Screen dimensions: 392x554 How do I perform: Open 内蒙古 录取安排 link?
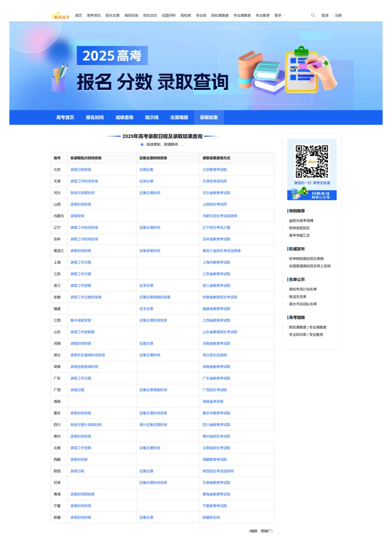coord(77,216)
